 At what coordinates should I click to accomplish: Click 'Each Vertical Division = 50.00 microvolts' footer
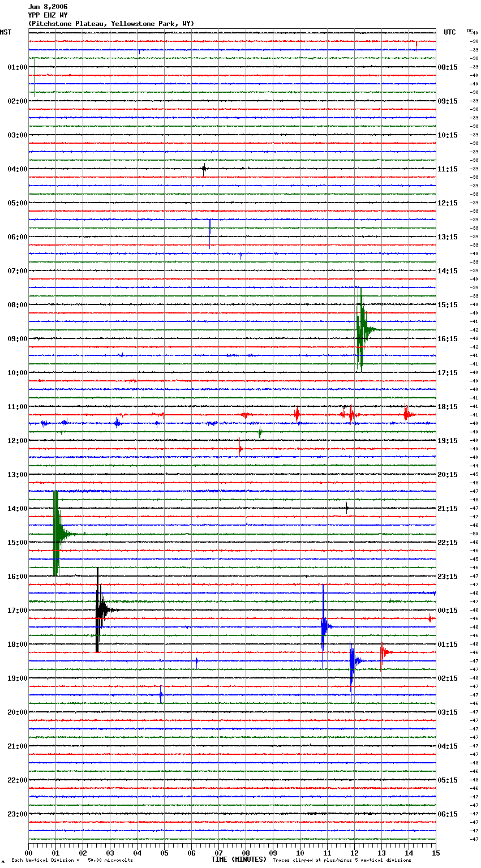pos(72,860)
